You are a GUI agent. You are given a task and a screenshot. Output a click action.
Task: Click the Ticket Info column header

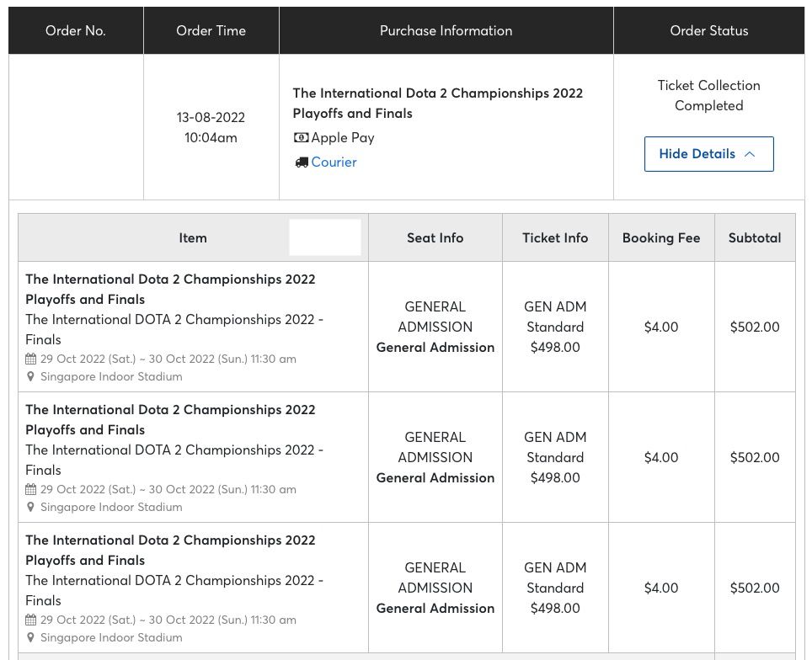pyautogui.click(x=555, y=237)
